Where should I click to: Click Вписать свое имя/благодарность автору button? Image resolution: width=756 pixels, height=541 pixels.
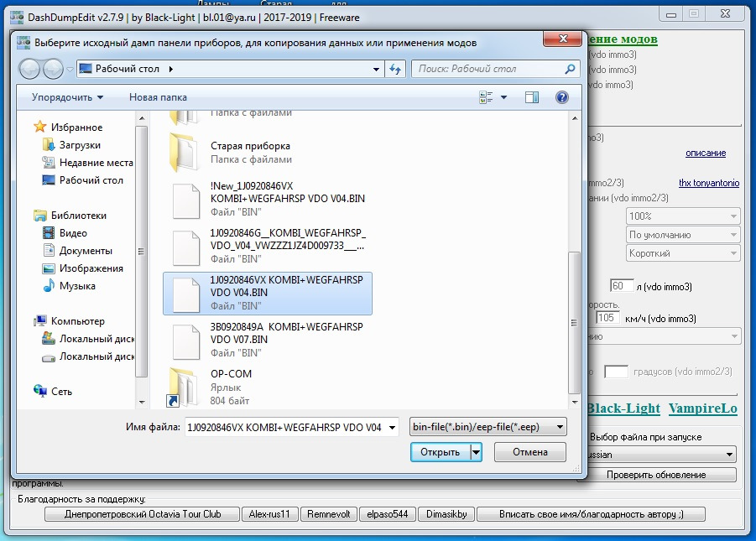click(591, 514)
